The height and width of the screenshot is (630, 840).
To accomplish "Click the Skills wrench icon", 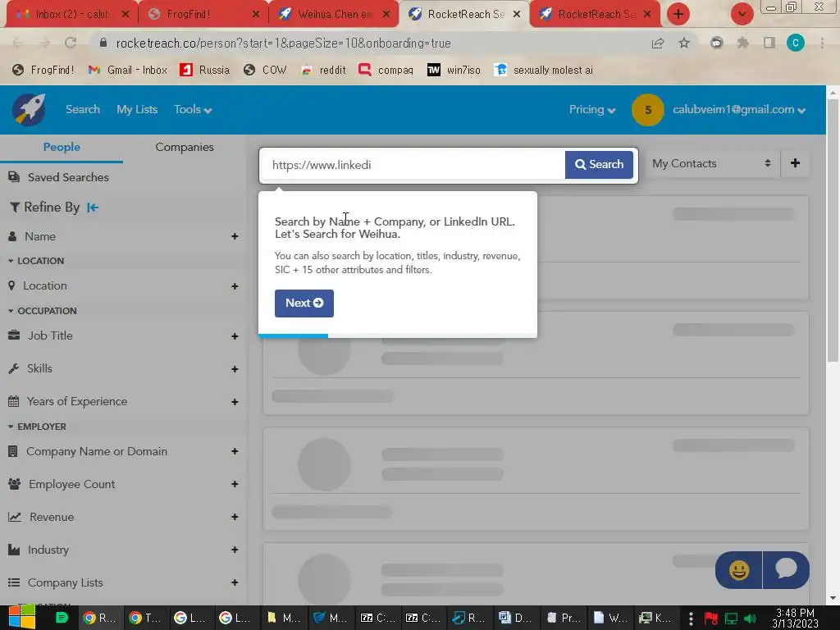I will point(14,368).
